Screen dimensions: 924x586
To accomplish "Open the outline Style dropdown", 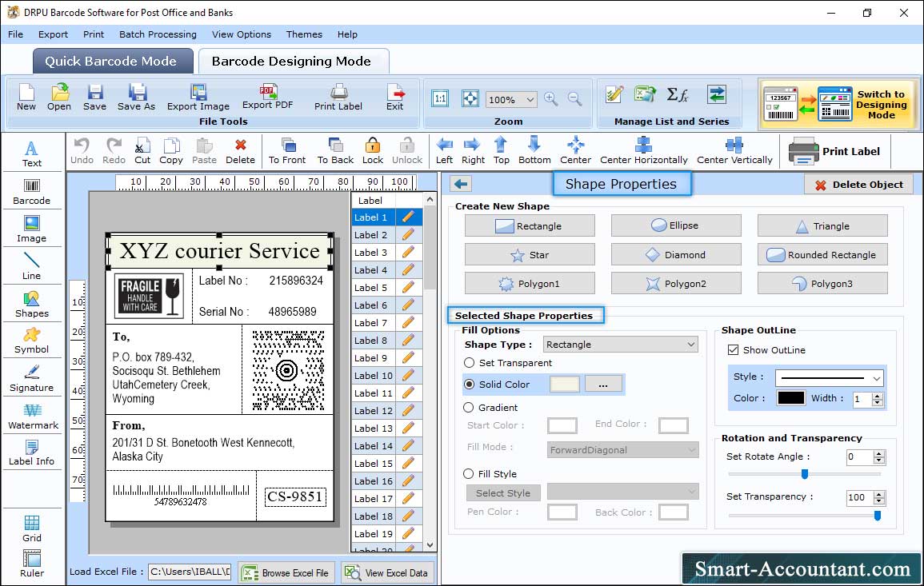I will click(876, 378).
